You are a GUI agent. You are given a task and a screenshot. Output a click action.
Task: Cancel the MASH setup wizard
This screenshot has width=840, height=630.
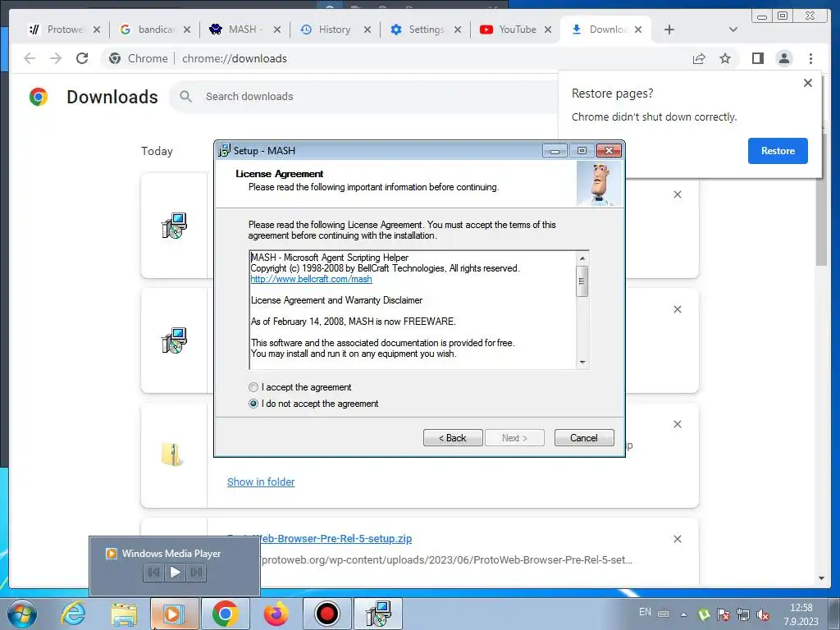pos(584,438)
